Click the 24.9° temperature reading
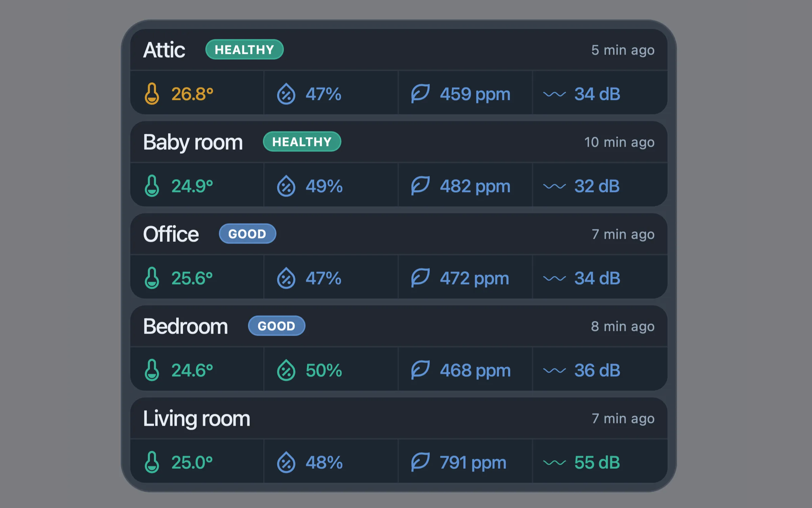The image size is (812, 508). click(x=192, y=186)
